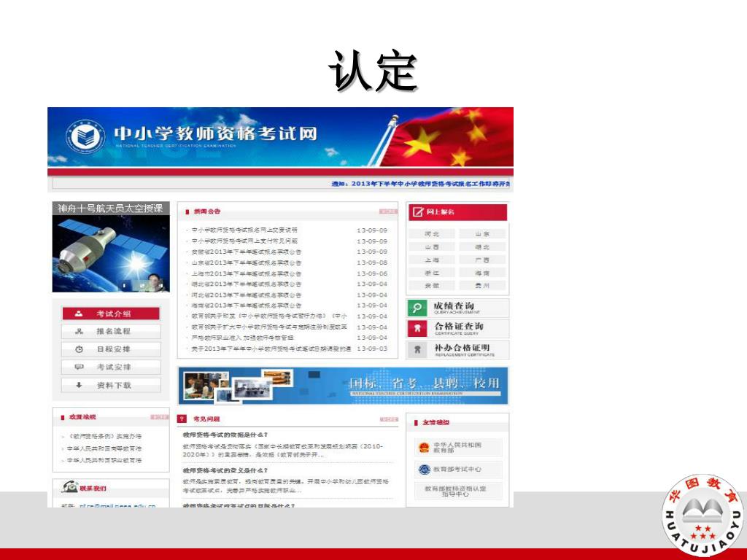Select 河北 in the 网上报名 province list
The width and height of the screenshot is (747, 560).
[432, 234]
